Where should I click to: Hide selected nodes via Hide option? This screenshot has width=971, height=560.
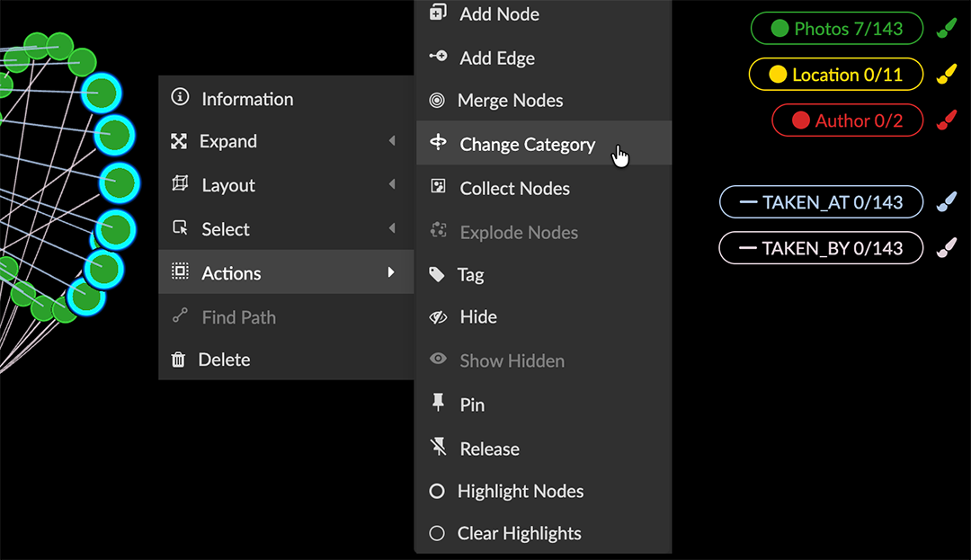click(477, 317)
